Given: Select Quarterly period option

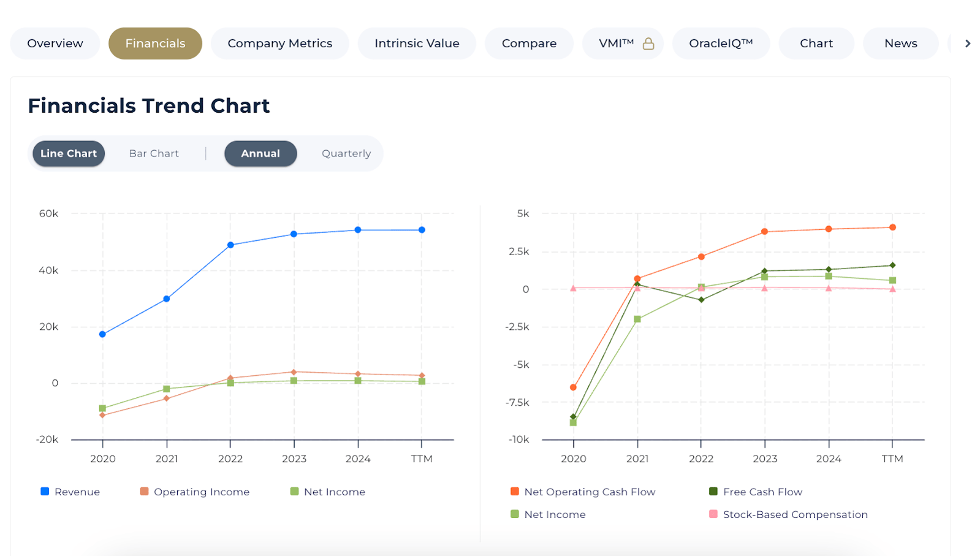Looking at the screenshot, I should tap(346, 153).
